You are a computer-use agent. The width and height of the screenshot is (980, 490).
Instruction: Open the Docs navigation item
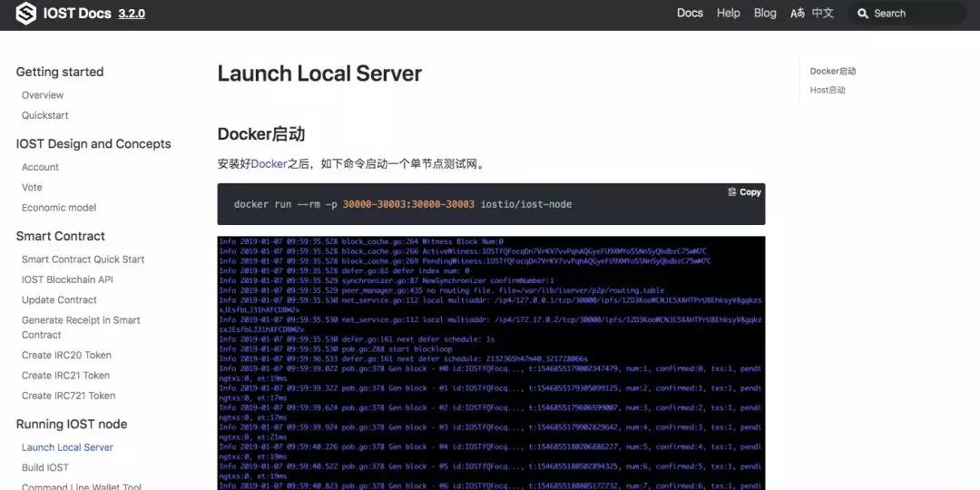(x=690, y=13)
